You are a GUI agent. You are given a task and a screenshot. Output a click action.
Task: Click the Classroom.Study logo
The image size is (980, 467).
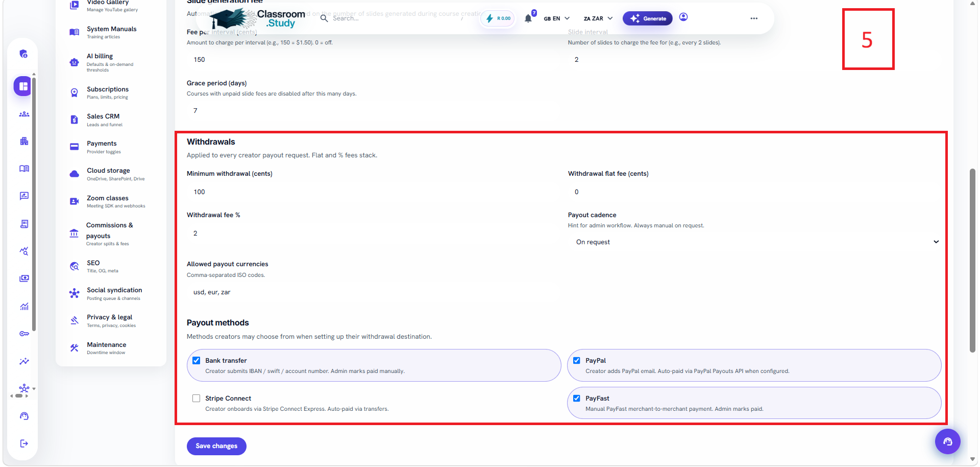click(x=258, y=18)
